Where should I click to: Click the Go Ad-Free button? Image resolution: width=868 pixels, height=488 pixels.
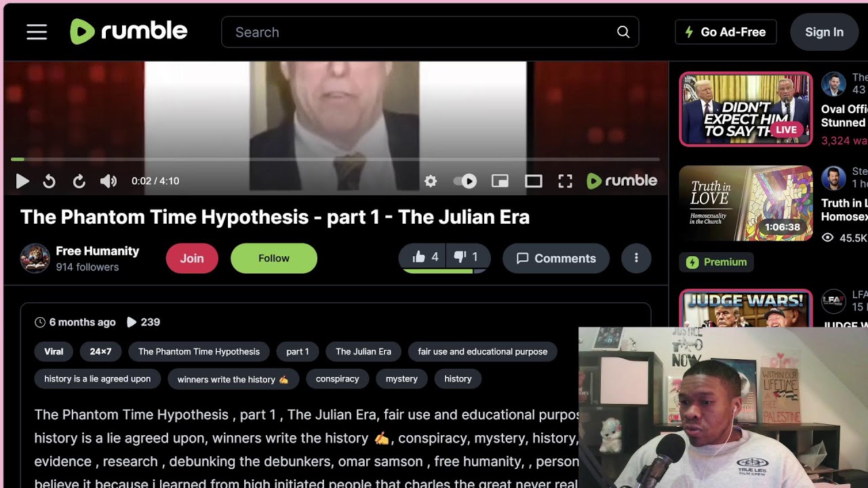click(726, 32)
